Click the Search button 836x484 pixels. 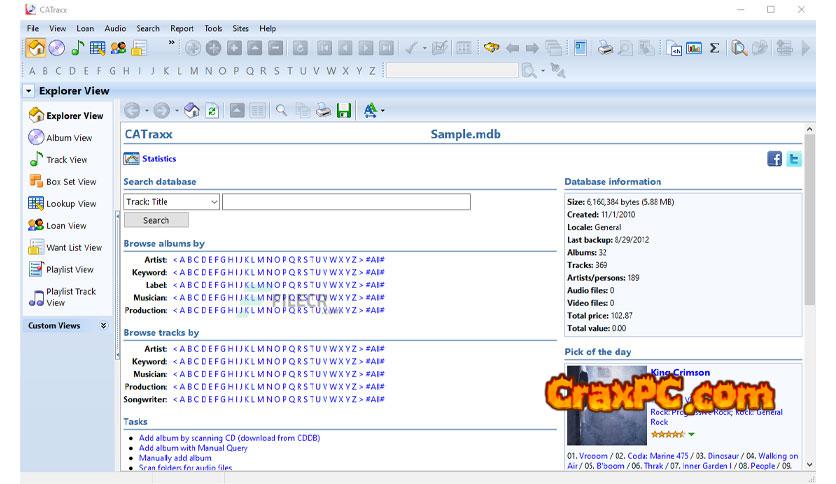[156, 220]
